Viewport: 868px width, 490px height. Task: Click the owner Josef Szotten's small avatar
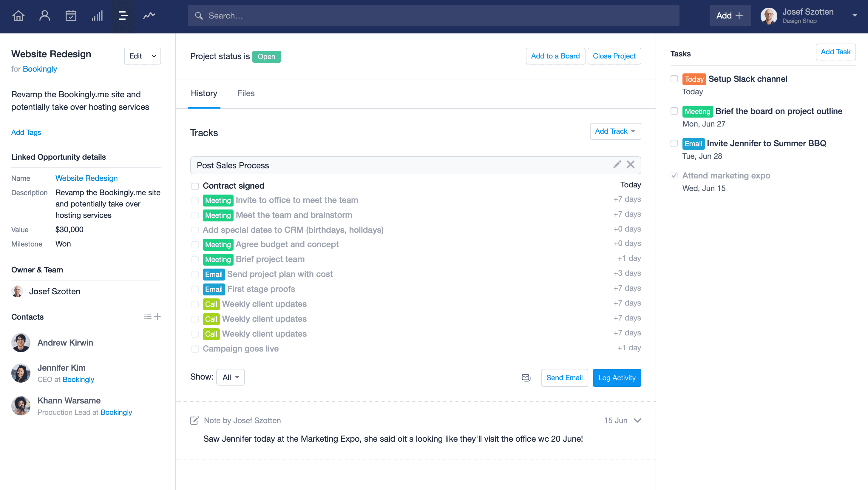[17, 291]
